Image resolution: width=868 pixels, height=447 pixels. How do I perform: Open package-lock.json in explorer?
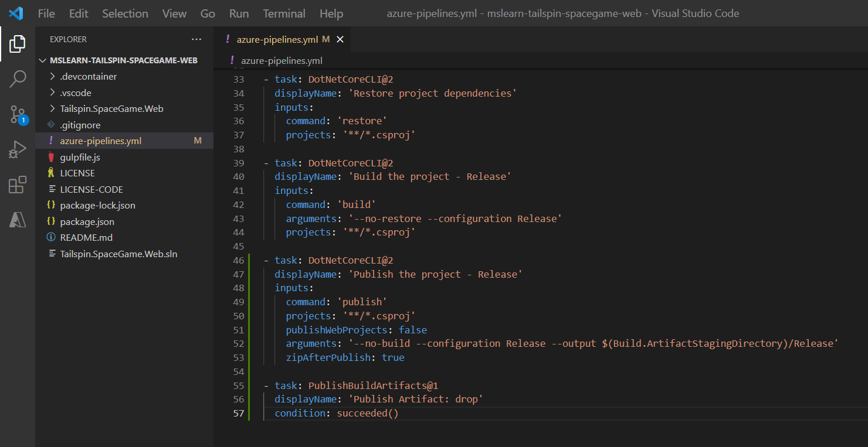(97, 206)
